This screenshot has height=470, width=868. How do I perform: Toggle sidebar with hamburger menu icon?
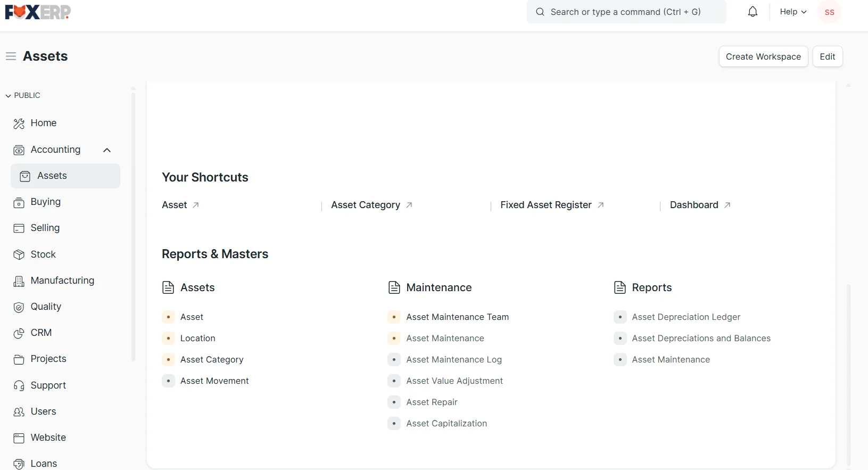(x=11, y=56)
